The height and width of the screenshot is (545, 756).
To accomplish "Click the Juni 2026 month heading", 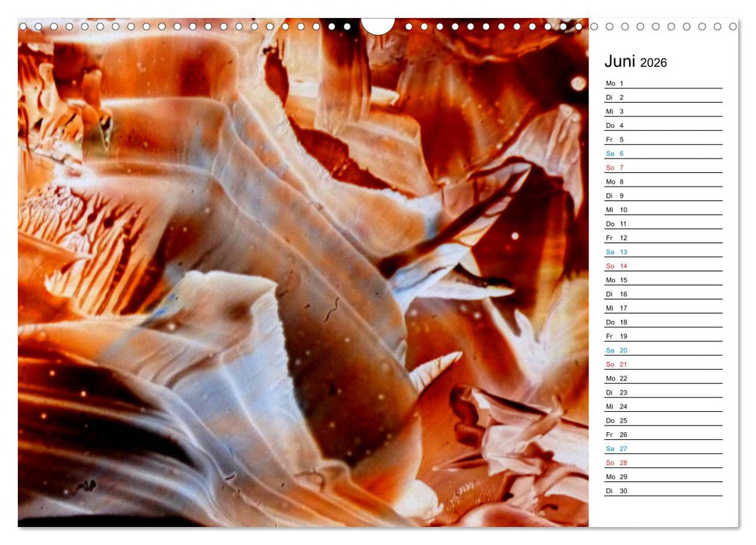I will pyautogui.click(x=631, y=61).
